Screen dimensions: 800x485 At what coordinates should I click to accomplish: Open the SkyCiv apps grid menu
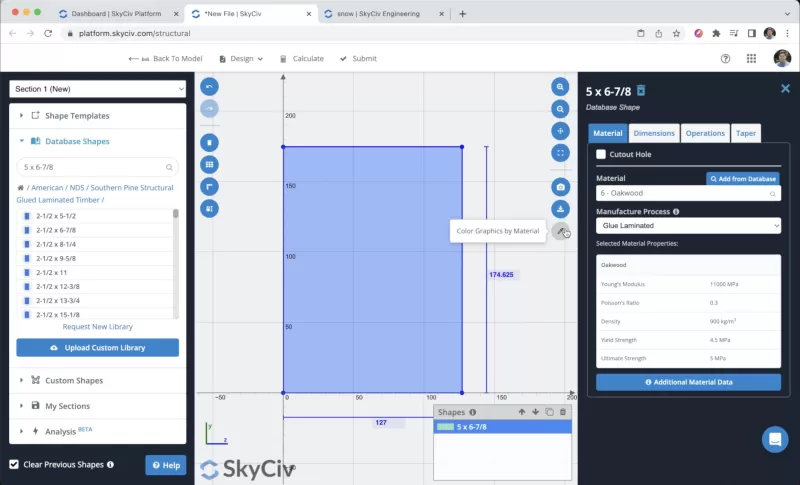[751, 59]
